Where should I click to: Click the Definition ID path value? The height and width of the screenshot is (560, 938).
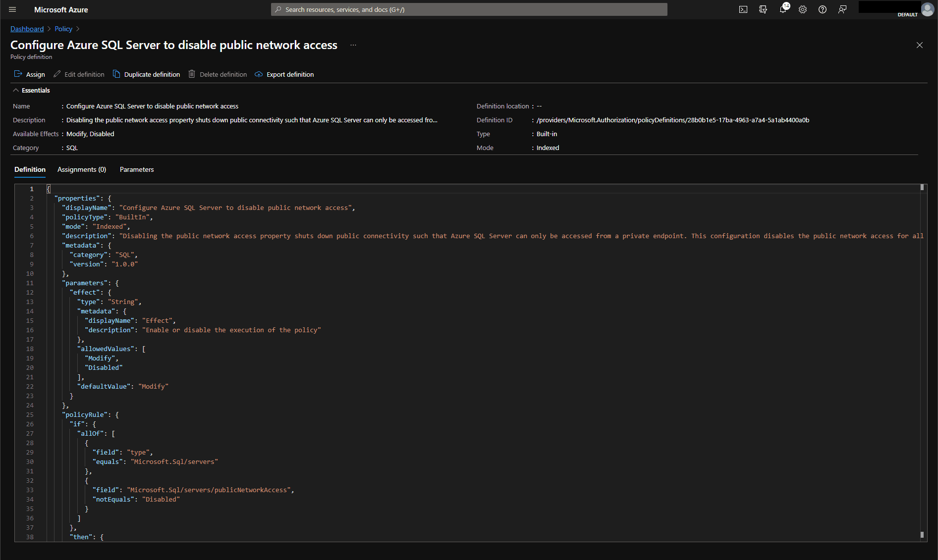click(x=673, y=120)
